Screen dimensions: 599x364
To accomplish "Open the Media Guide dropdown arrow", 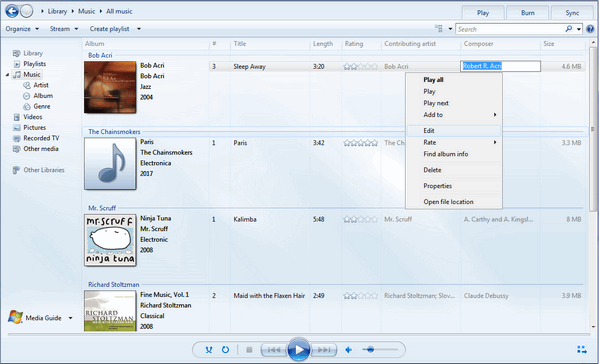I will click(70, 318).
